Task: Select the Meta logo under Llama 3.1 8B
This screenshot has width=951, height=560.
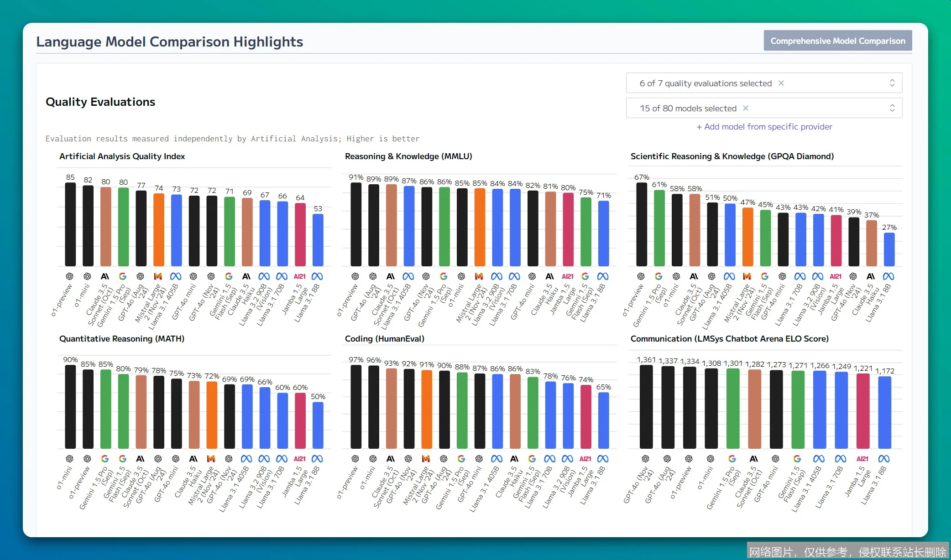Action: pyautogui.click(x=317, y=276)
